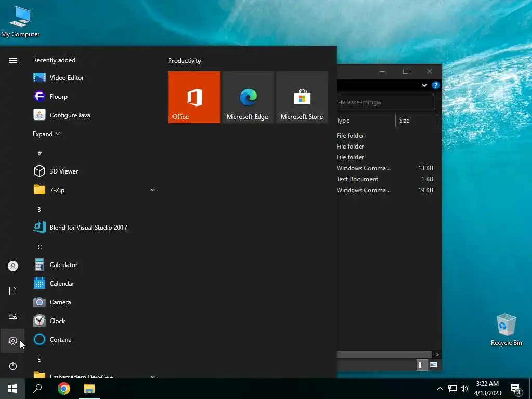Select the Text Document 1 KB row
This screenshot has width=532, height=399.
click(x=385, y=179)
